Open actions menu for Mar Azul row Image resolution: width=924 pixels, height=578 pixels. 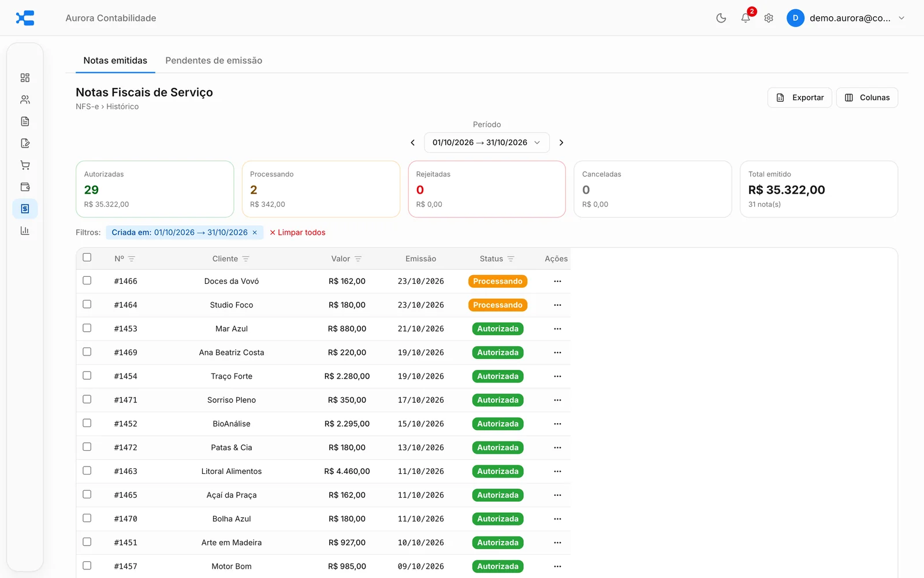coord(557,329)
